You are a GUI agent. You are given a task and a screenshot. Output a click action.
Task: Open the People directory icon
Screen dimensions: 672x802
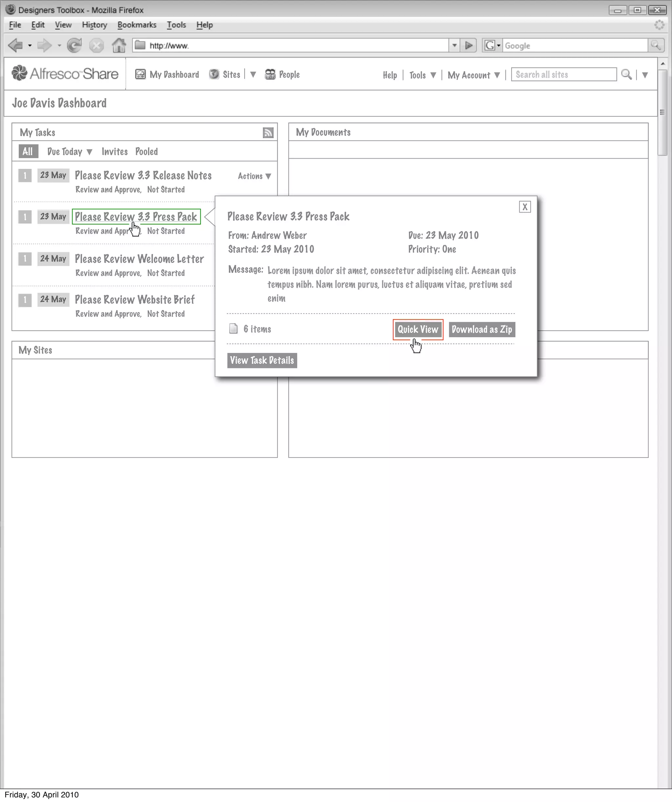pyautogui.click(x=270, y=74)
